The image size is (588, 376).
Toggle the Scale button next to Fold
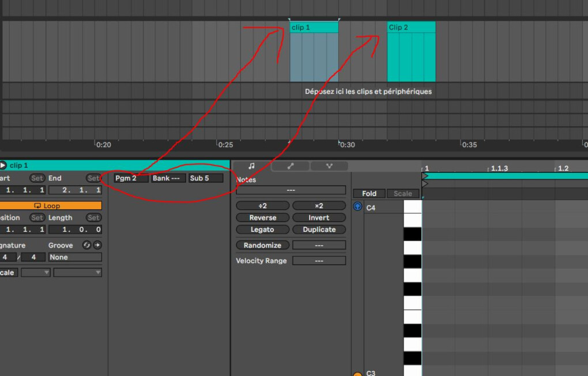click(x=403, y=194)
